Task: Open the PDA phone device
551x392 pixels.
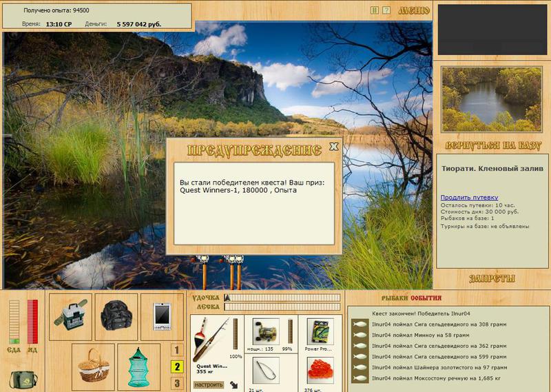Action: coord(162,317)
